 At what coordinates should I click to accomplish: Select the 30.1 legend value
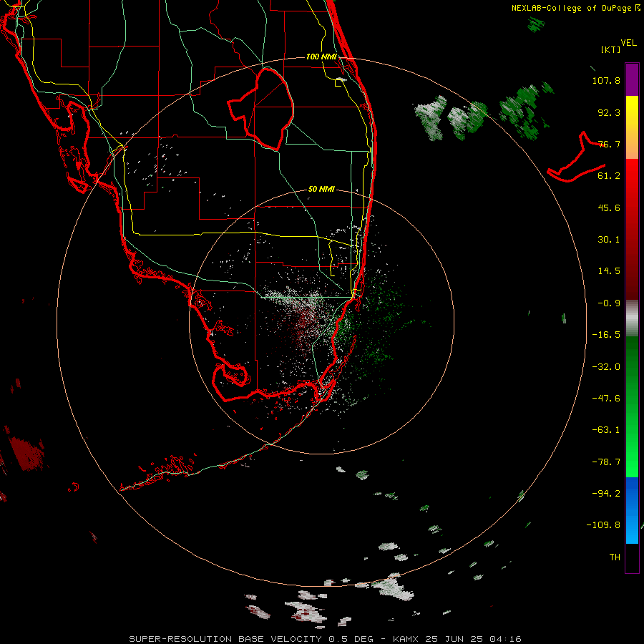click(x=609, y=240)
